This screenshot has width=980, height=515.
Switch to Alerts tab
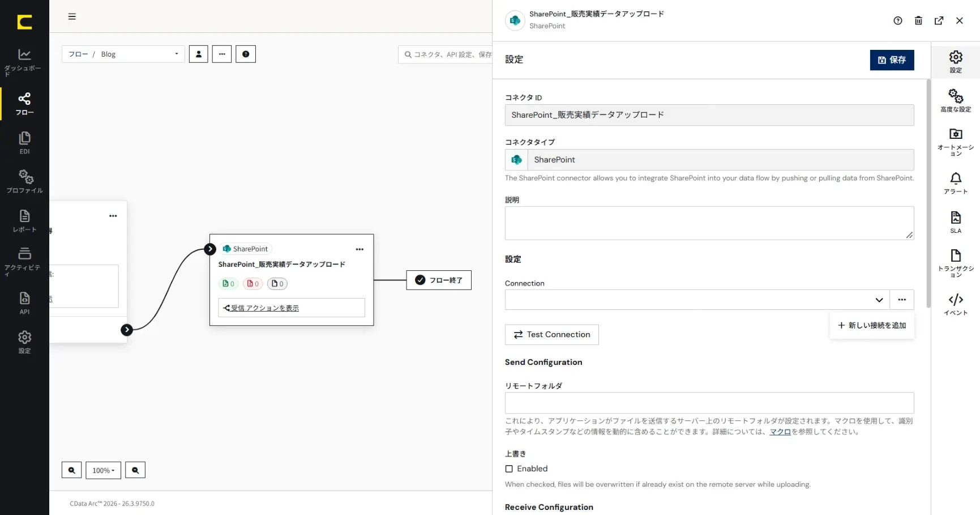956,183
